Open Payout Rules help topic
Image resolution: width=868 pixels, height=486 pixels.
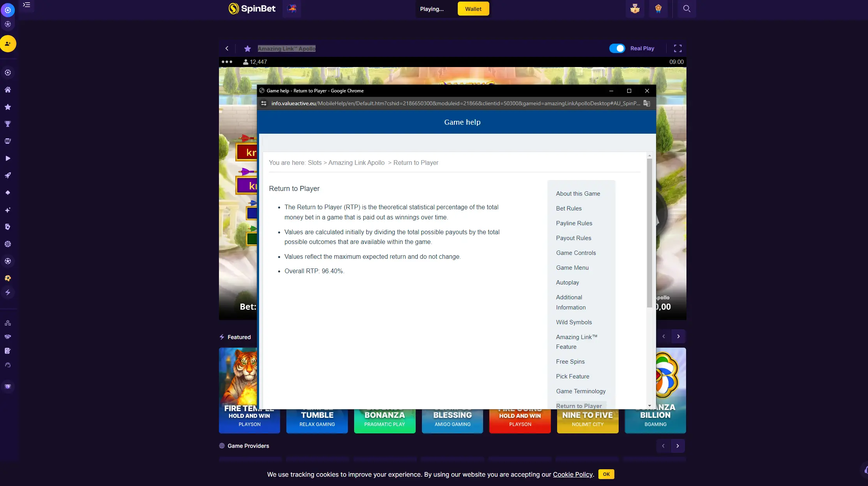point(573,238)
